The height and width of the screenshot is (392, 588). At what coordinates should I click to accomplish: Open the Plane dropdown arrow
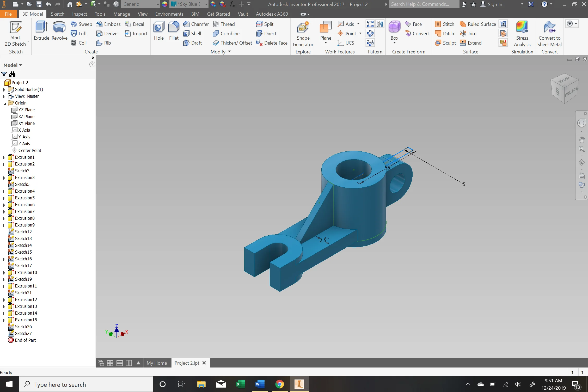326,43
